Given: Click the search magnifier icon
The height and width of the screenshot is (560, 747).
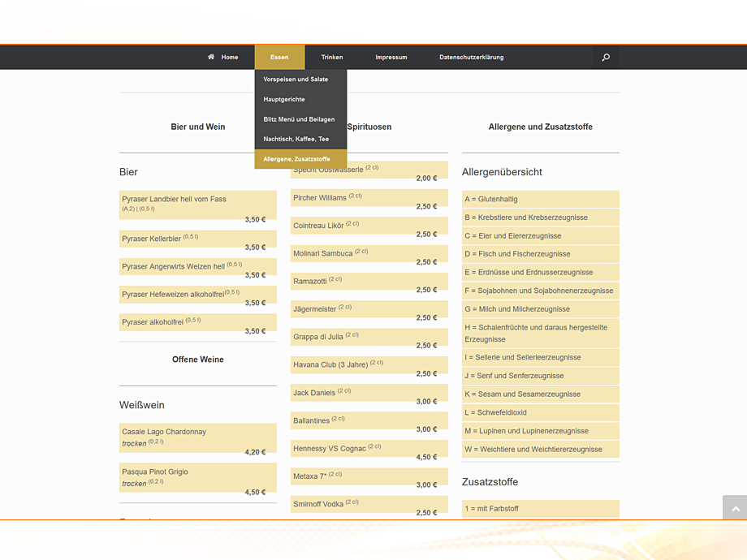Looking at the screenshot, I should click(606, 57).
